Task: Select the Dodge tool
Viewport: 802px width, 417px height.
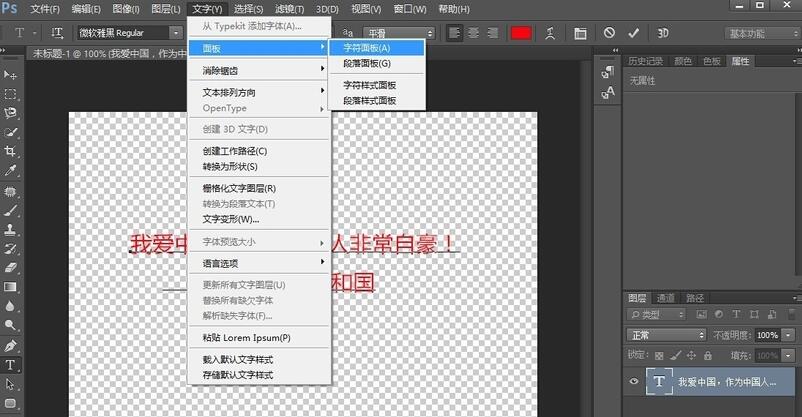Action: (10, 325)
